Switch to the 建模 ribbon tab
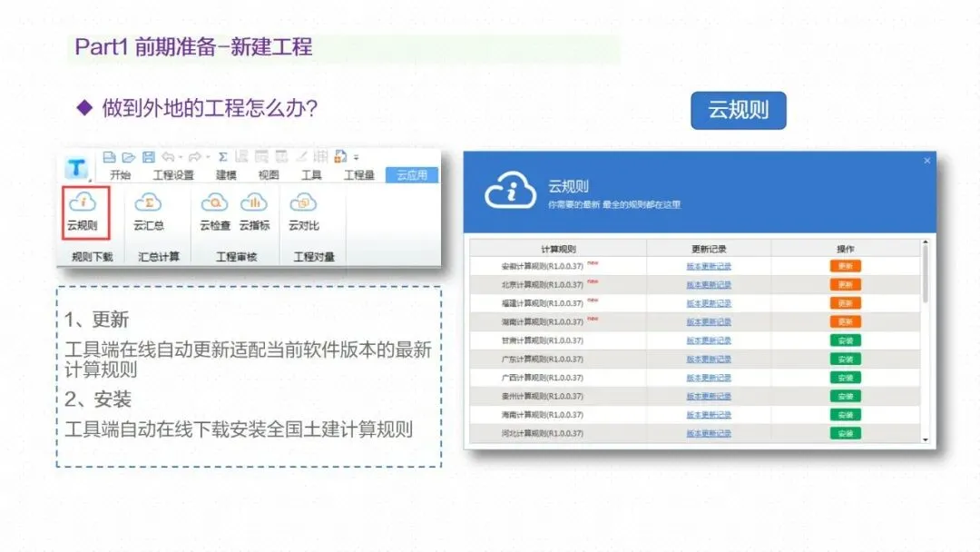Viewport: 980px width, 552px height. 226,175
